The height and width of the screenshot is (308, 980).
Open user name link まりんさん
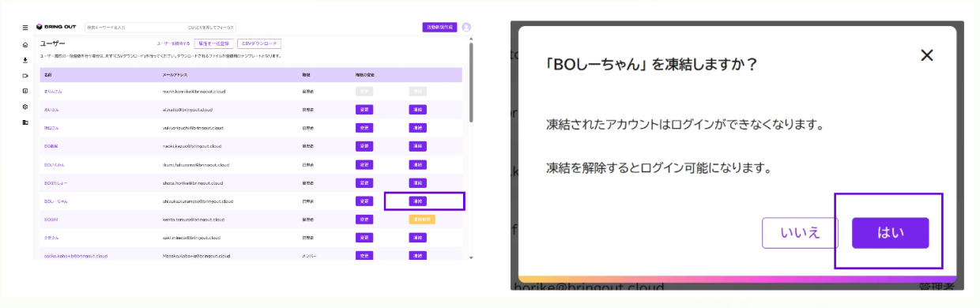[x=53, y=91]
